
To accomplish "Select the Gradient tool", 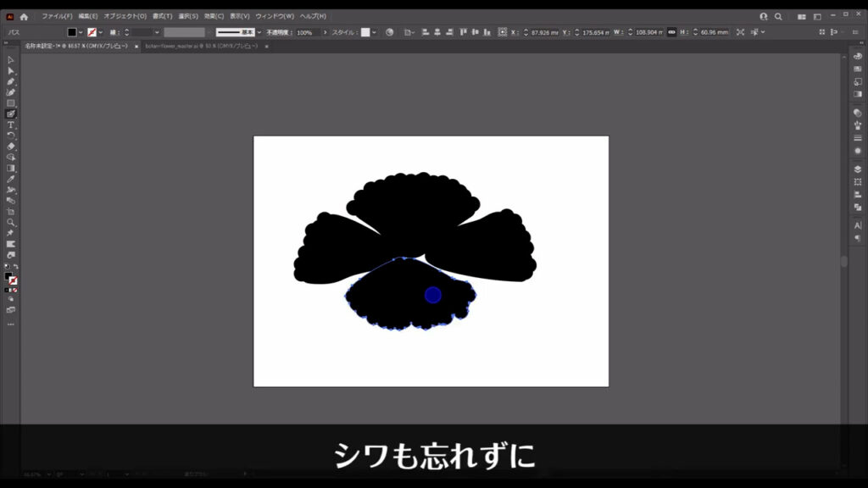I will pyautogui.click(x=10, y=169).
